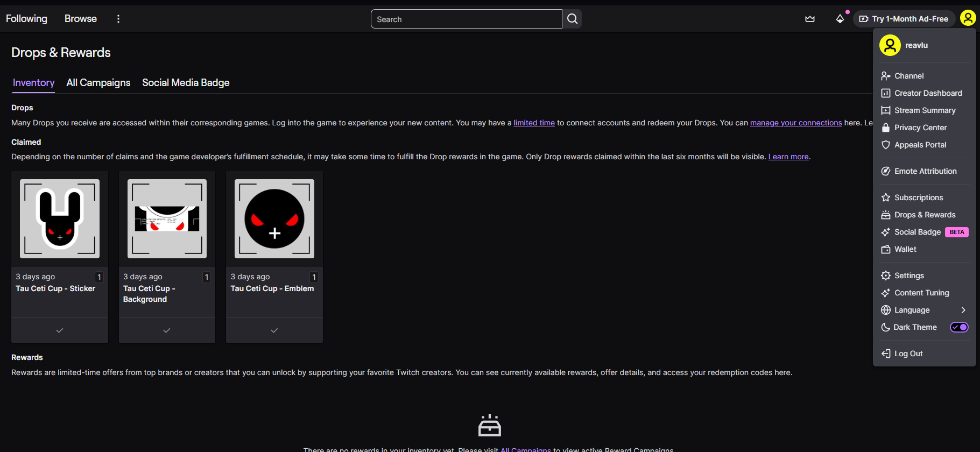Screen dimensions: 980x452
Task: Open Wallet from the user menu
Action: (905, 249)
